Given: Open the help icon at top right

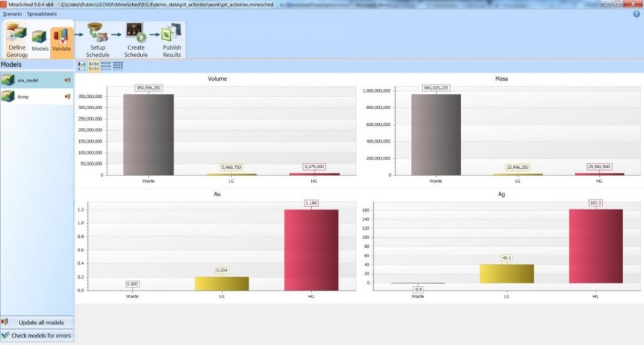Looking at the screenshot, I should pyautogui.click(x=636, y=14).
